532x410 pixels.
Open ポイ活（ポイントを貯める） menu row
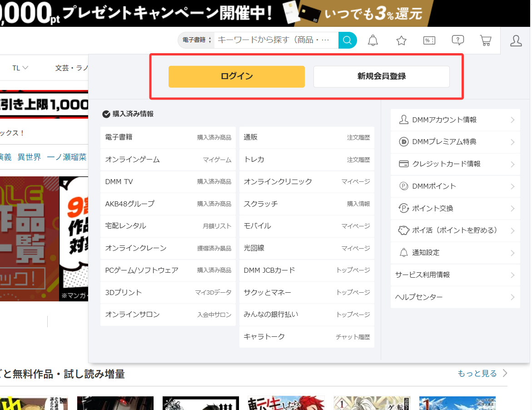(455, 230)
